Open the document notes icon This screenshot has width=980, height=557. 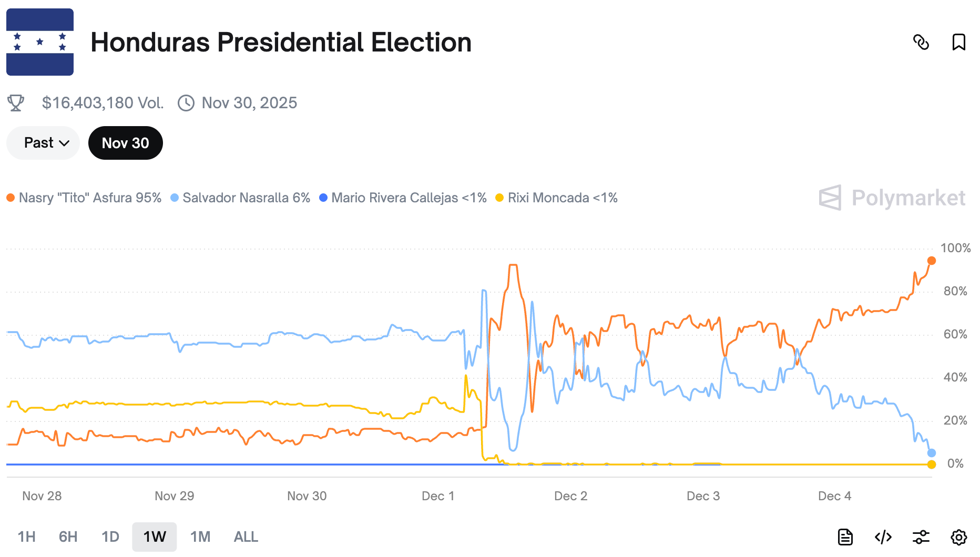pyautogui.click(x=845, y=537)
